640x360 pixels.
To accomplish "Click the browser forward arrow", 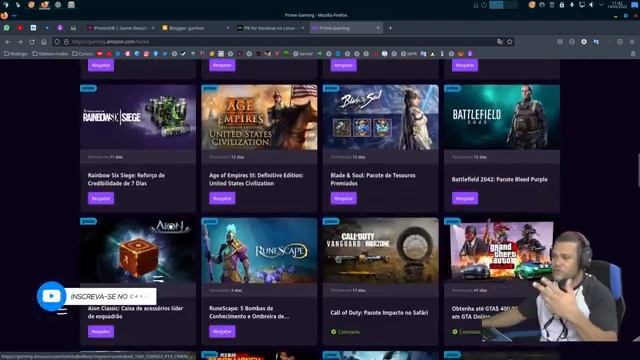I will point(20,42).
